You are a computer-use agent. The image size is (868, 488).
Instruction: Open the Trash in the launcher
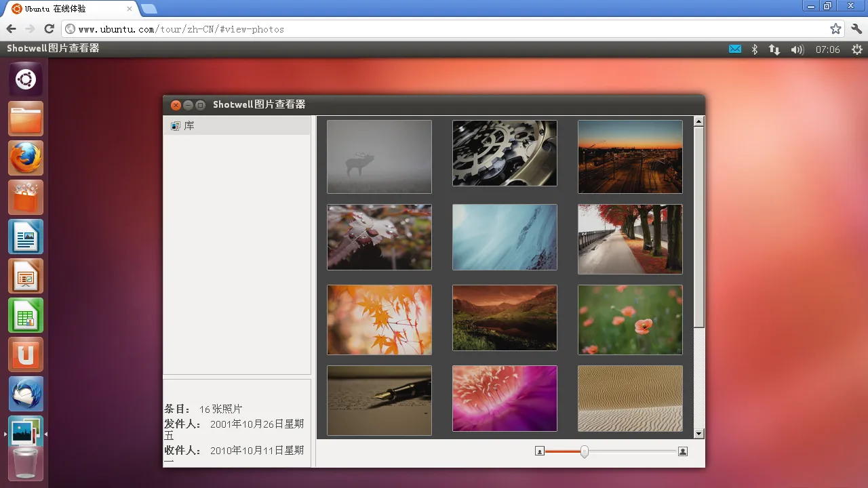(x=26, y=465)
